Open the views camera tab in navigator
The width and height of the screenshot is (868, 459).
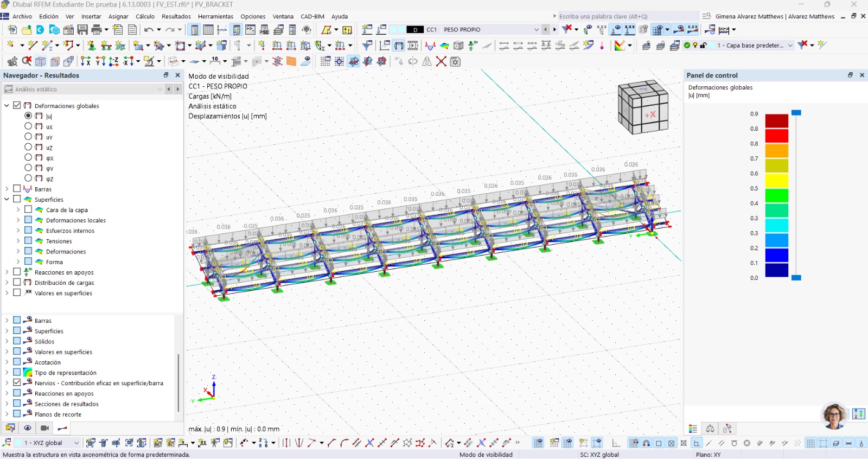[45, 428]
